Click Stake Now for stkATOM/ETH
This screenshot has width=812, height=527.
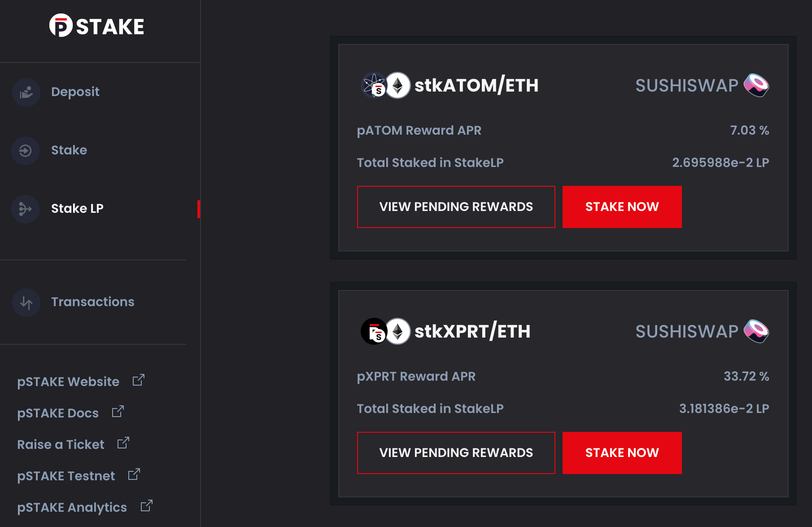click(622, 207)
